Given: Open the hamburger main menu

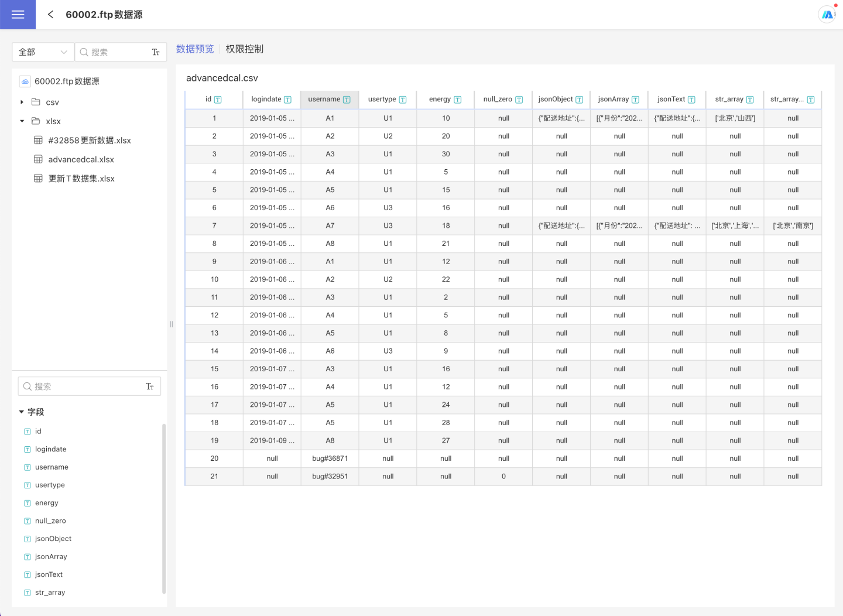Looking at the screenshot, I should [18, 15].
